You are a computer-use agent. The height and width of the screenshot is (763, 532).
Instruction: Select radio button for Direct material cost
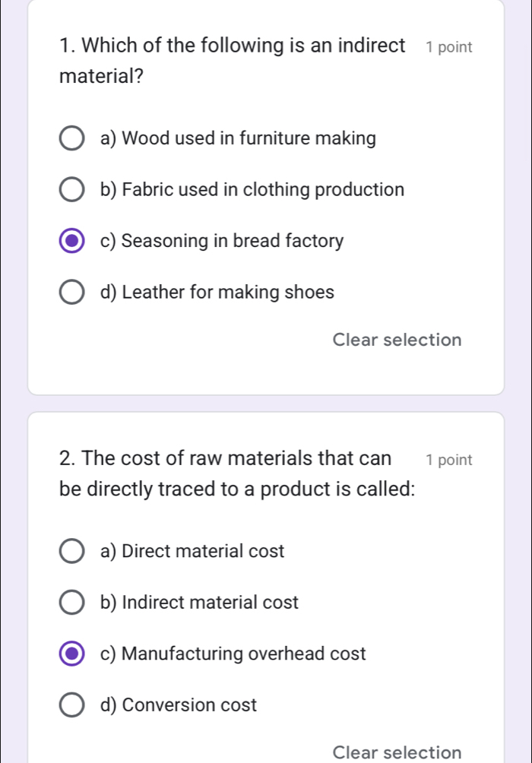tap(72, 552)
